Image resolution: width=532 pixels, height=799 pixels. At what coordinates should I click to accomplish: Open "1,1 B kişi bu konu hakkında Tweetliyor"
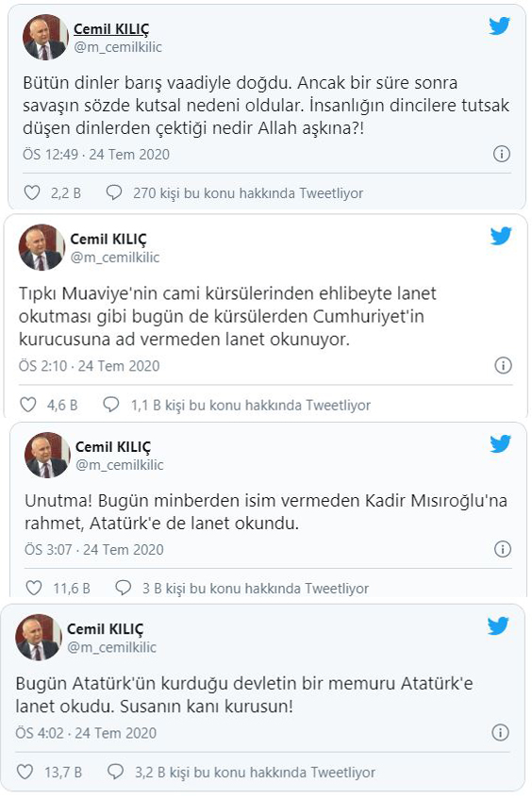tap(251, 405)
